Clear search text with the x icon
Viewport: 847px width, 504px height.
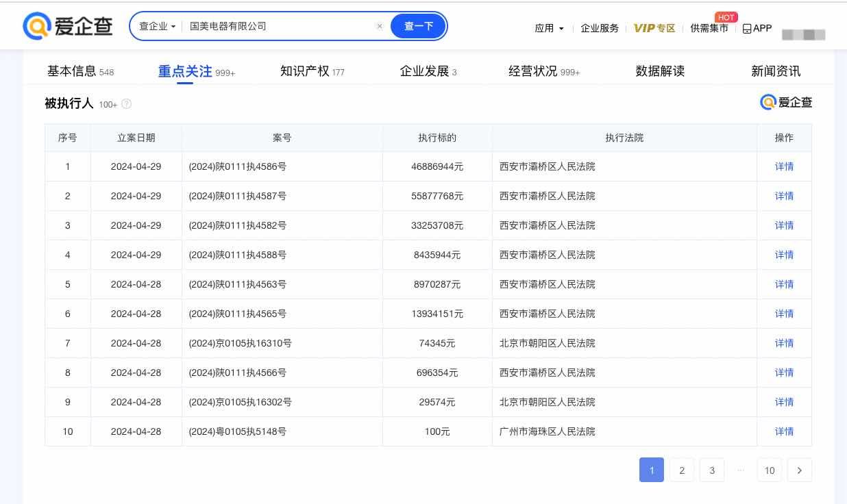pos(380,27)
